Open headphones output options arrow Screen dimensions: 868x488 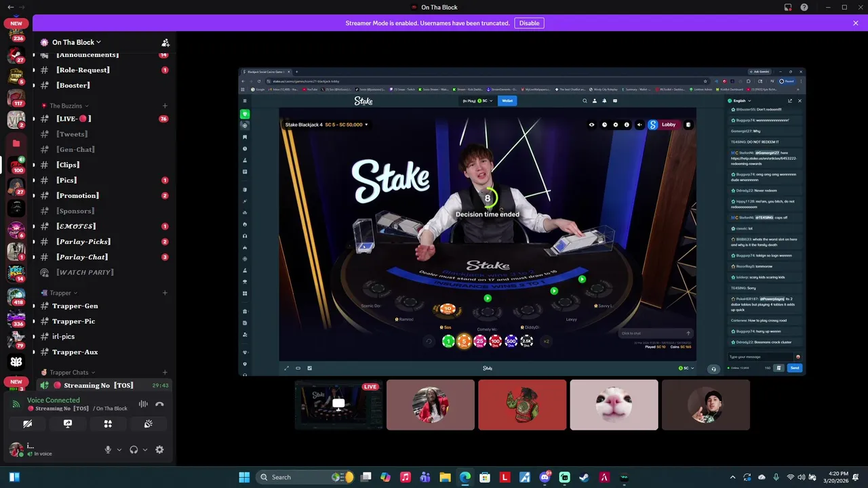click(x=144, y=449)
